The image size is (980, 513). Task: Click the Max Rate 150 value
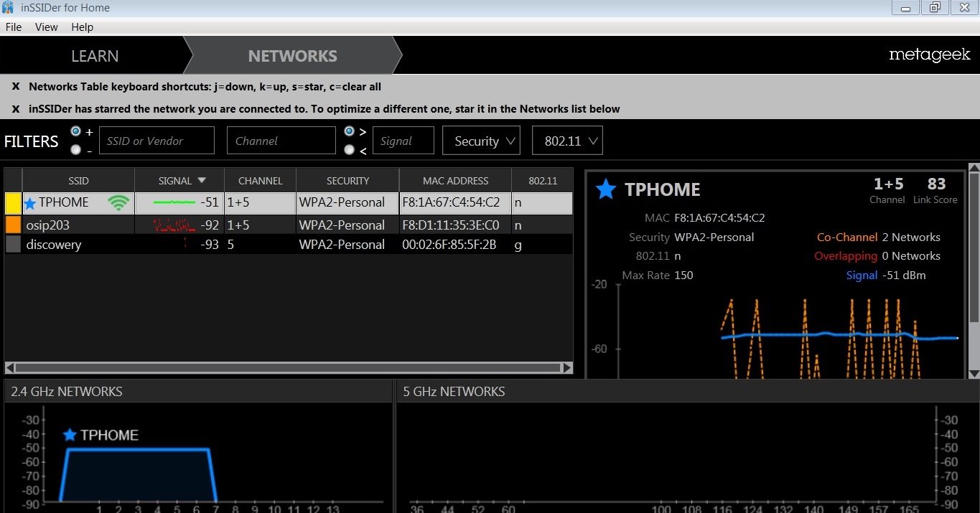[683, 275]
